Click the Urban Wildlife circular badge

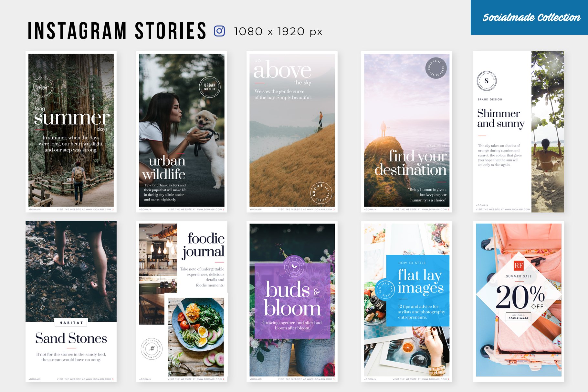coord(210,87)
